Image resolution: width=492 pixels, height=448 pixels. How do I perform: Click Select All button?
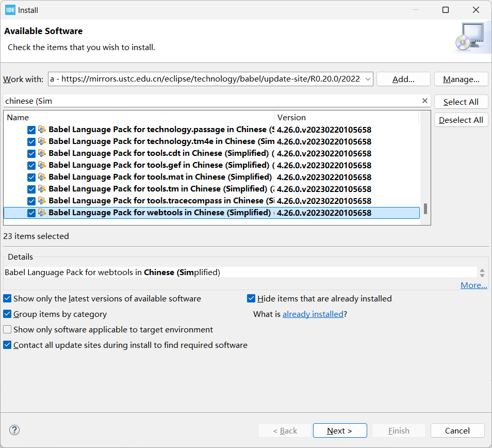click(461, 102)
